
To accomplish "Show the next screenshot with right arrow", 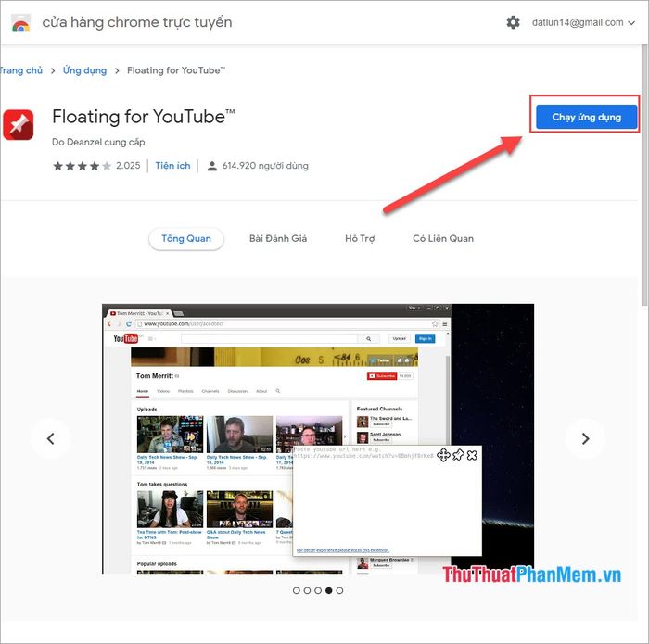I will pos(585,439).
